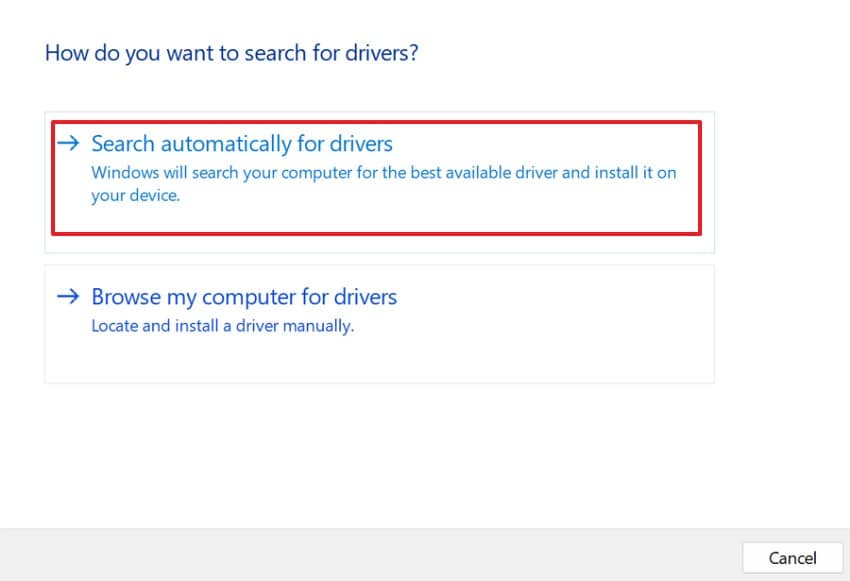Click inside the Browse my computer option panel
The image size is (850, 581).
380,323
